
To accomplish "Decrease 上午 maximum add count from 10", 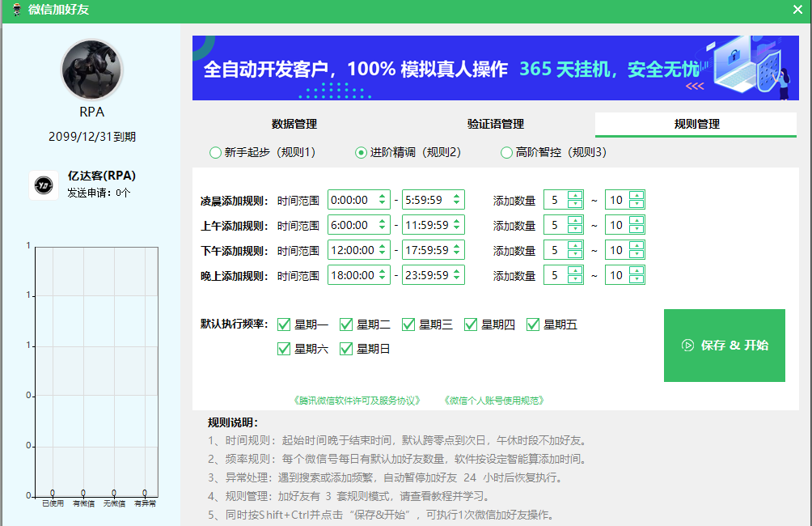I will tap(636, 229).
